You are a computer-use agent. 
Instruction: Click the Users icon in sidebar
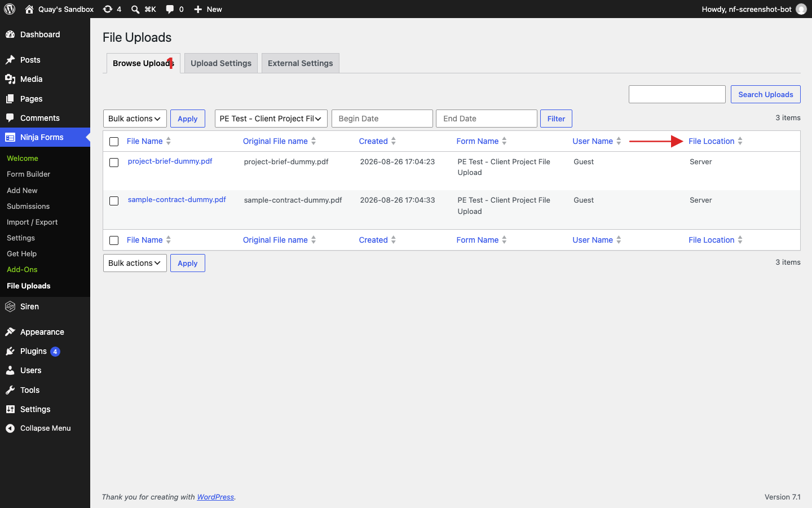pyautogui.click(x=10, y=370)
